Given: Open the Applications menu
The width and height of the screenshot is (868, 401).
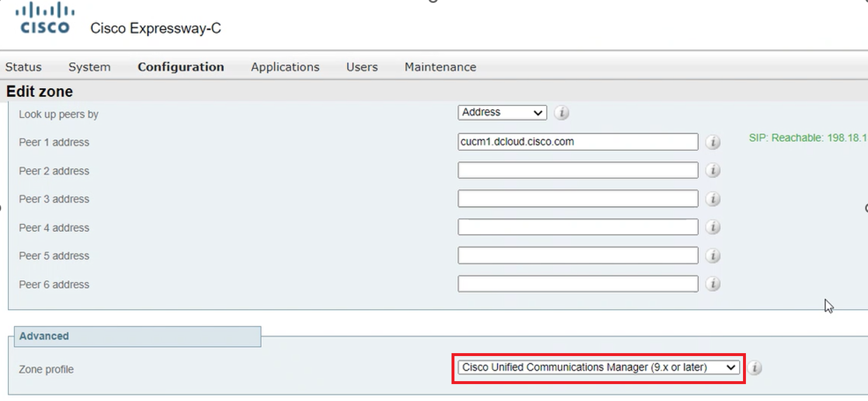Looking at the screenshot, I should (x=285, y=67).
